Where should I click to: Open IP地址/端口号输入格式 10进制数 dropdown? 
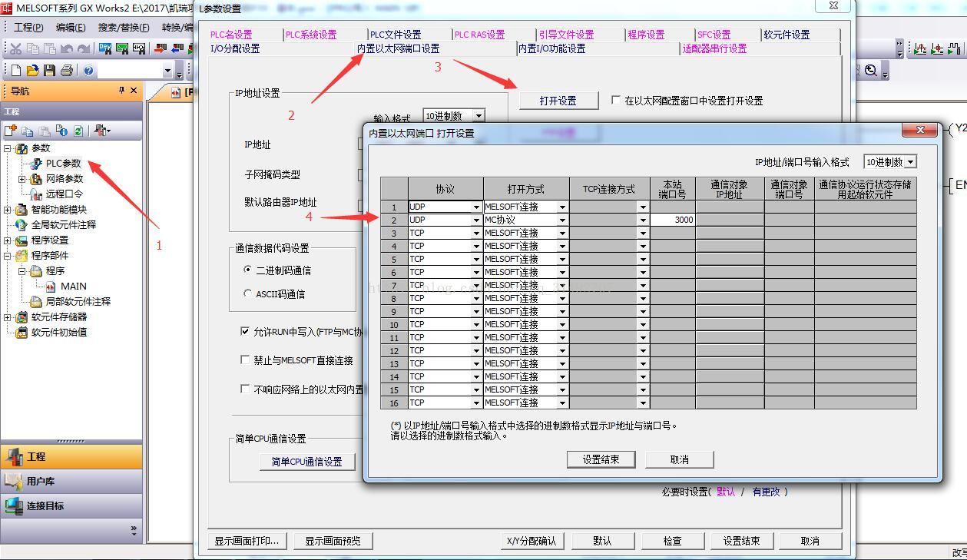[910, 162]
